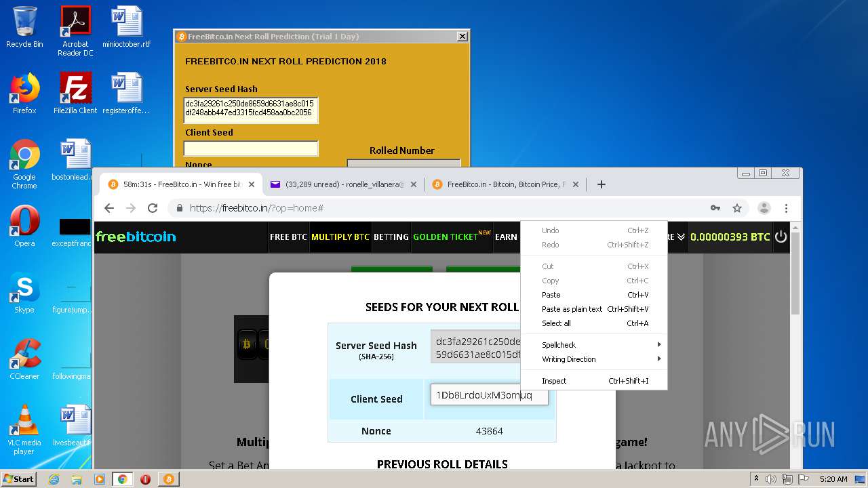
Task: Click Chrome forward navigation arrow
Action: [x=131, y=208]
